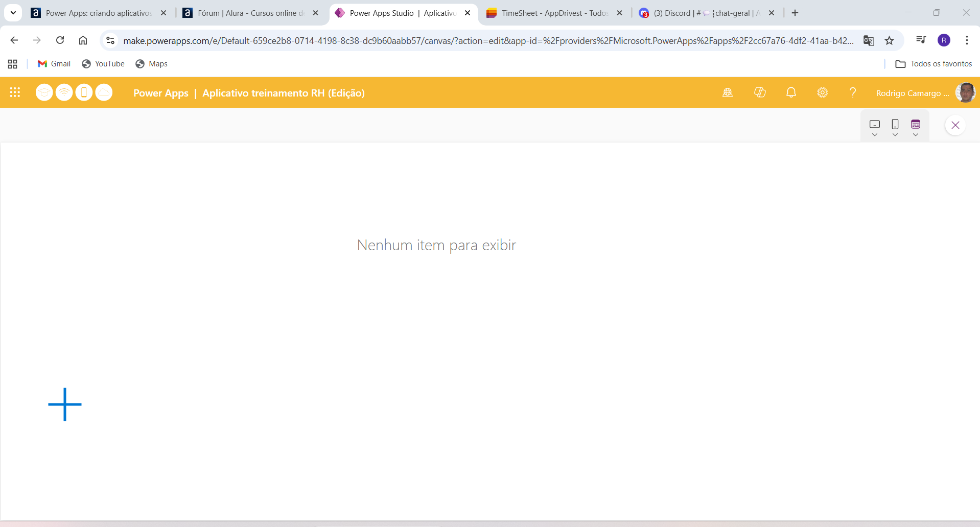Open the help question mark
Screen dimensions: 980x527
click(853, 92)
